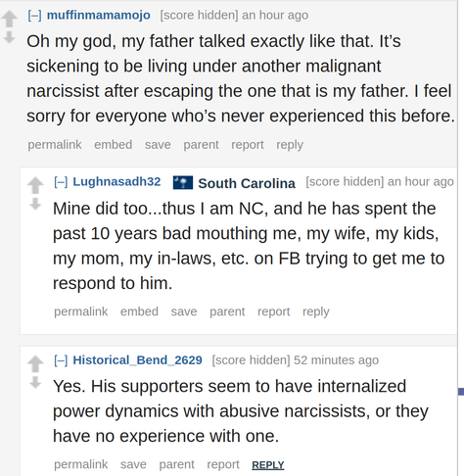464x476 pixels.
Task: Report Lughnasadh32's comment
Action: coord(273,311)
